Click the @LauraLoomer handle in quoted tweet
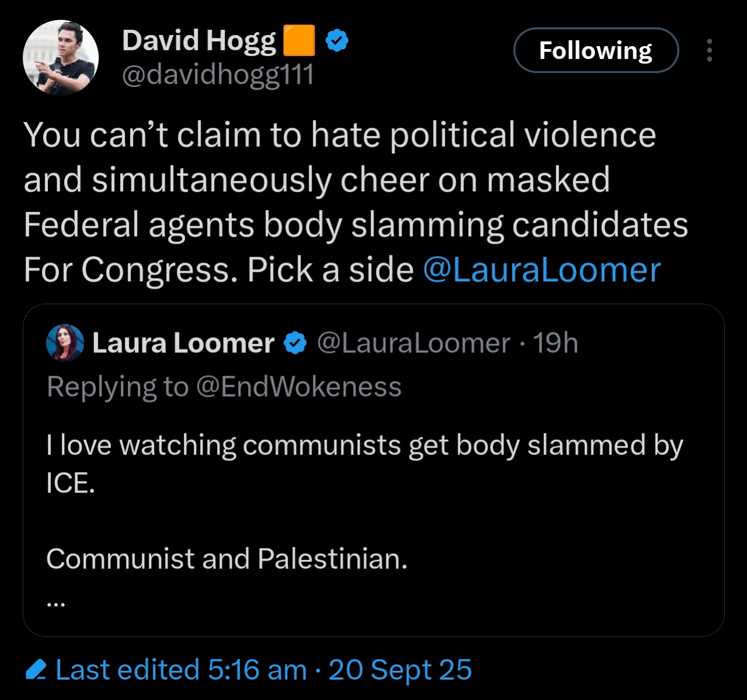 click(x=414, y=343)
